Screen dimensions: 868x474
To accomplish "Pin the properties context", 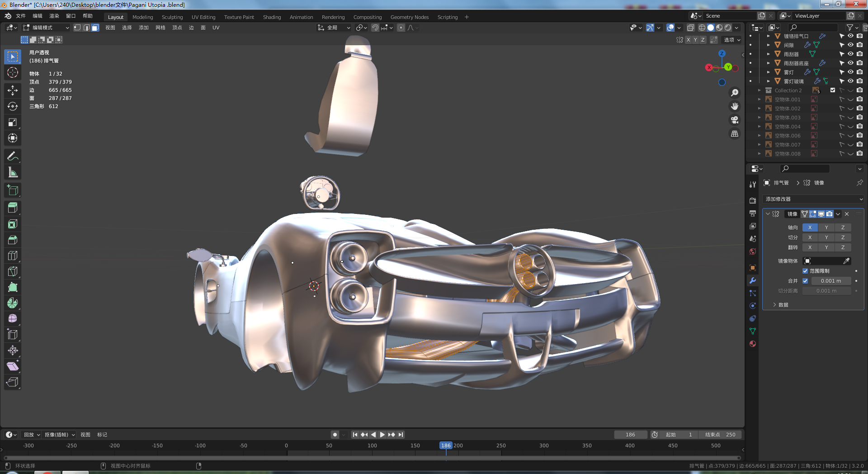I will (x=859, y=183).
